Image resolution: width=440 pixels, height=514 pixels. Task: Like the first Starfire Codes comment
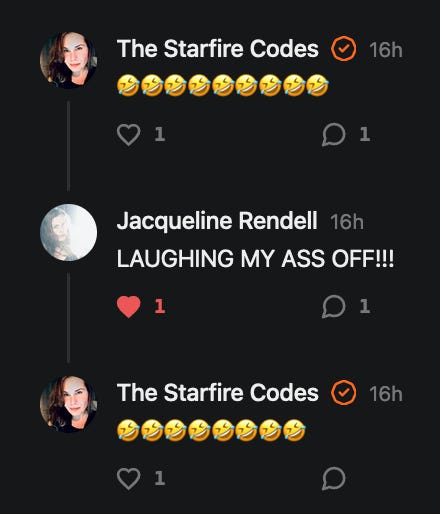pyautogui.click(x=129, y=135)
